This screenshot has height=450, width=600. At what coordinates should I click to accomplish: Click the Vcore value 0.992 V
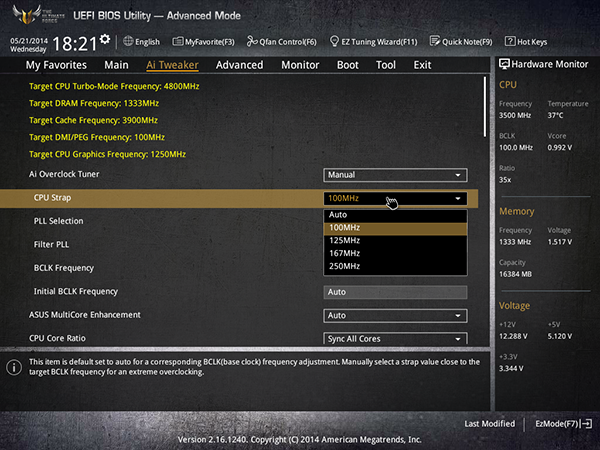560,148
